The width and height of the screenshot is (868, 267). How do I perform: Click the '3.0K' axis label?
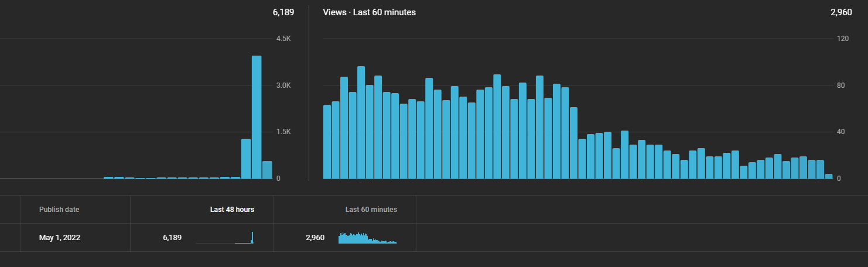coord(283,85)
